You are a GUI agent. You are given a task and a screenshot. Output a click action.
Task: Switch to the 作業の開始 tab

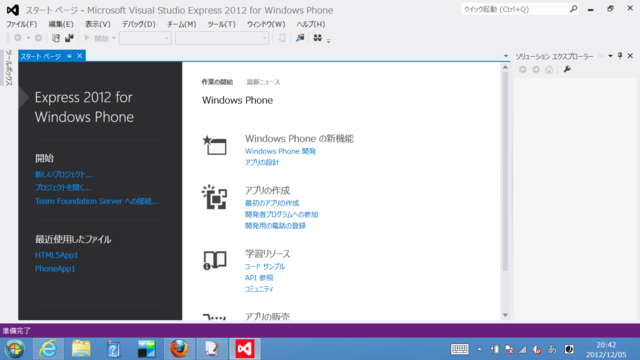click(217, 82)
